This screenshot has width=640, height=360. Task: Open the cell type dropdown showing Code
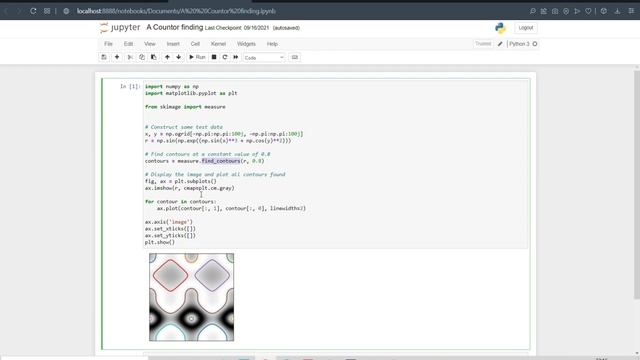click(x=264, y=58)
